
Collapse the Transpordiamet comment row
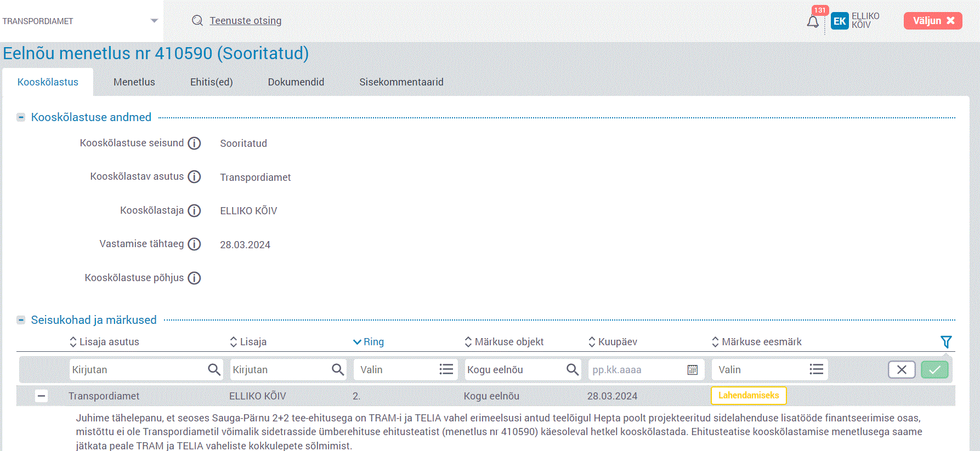click(41, 396)
